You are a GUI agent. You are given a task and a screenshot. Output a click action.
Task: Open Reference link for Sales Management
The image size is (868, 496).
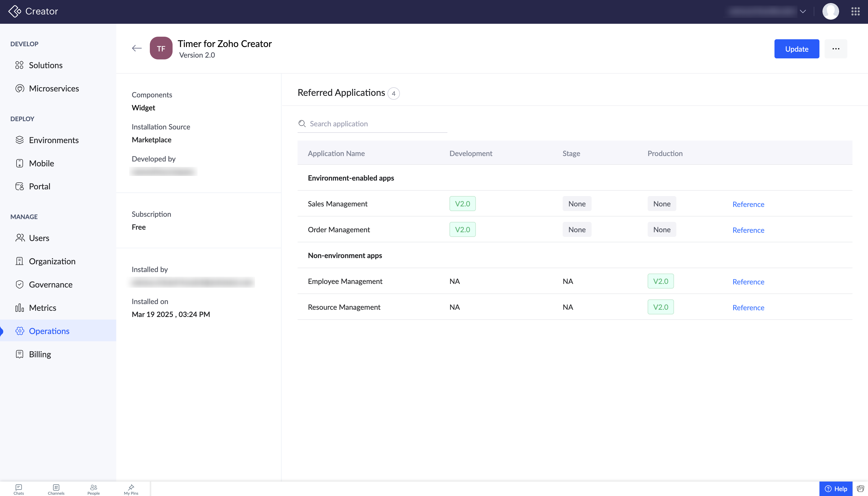pyautogui.click(x=748, y=204)
